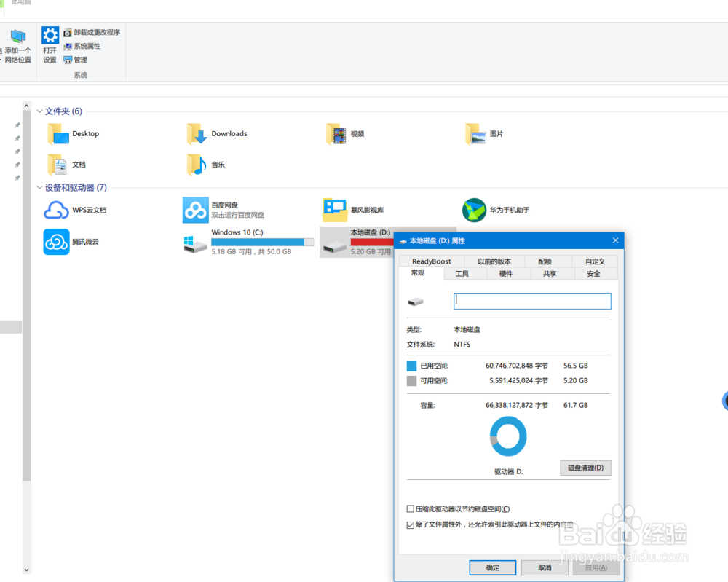Click the C: drive capacity bar

(x=262, y=241)
